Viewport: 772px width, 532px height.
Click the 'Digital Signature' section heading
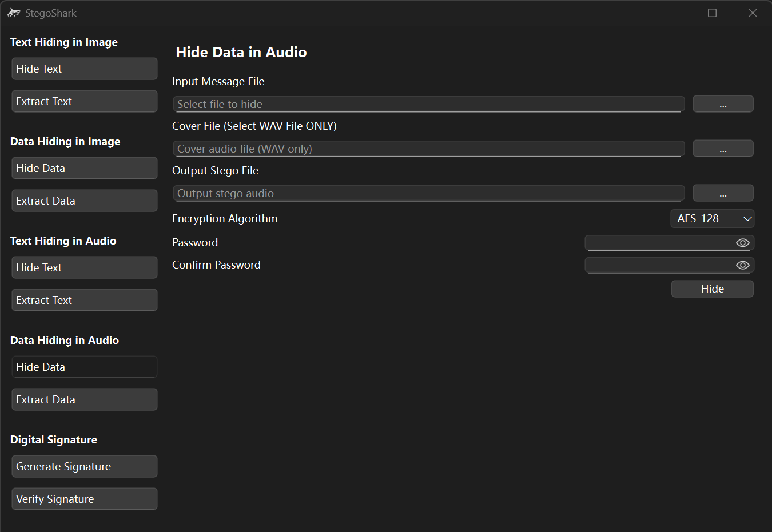[54, 439]
